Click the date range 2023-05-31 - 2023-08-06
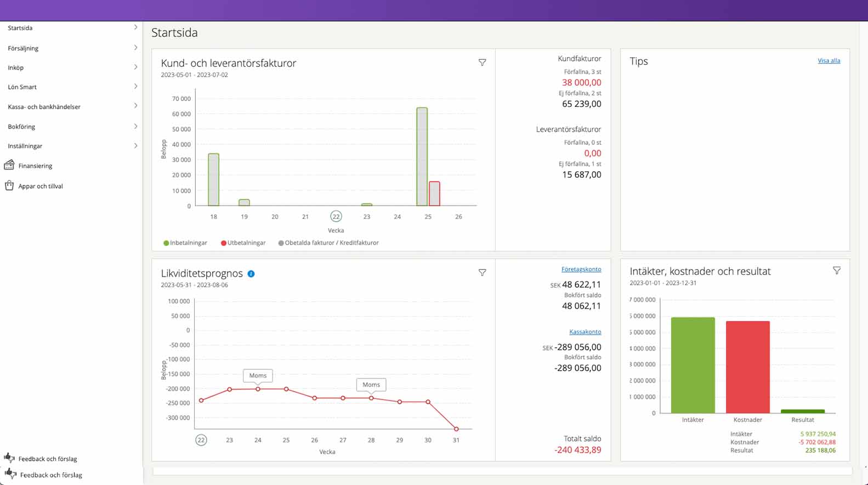Screen dimensions: 868x485 coord(194,285)
